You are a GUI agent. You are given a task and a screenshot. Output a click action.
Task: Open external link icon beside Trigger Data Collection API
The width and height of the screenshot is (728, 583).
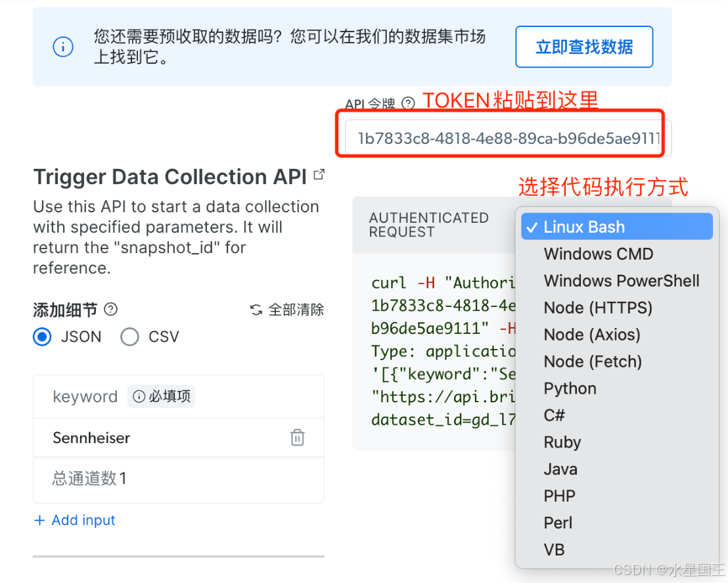319,175
